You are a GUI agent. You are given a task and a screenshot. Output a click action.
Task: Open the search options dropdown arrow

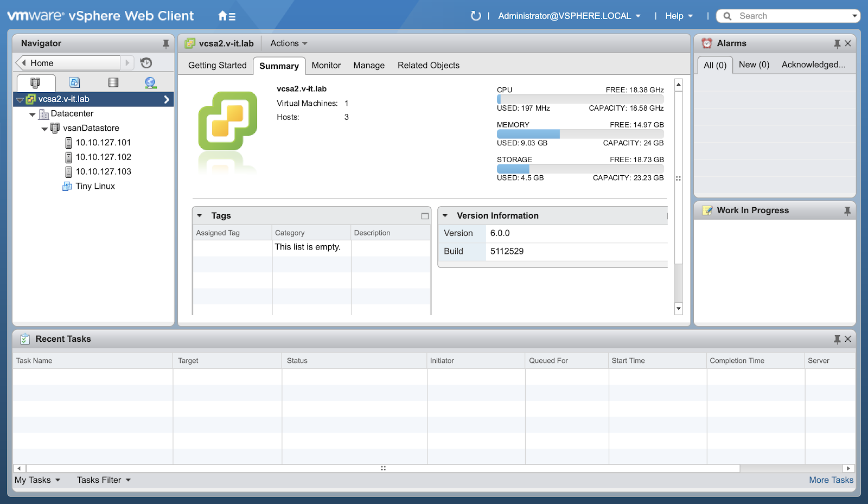pos(854,16)
